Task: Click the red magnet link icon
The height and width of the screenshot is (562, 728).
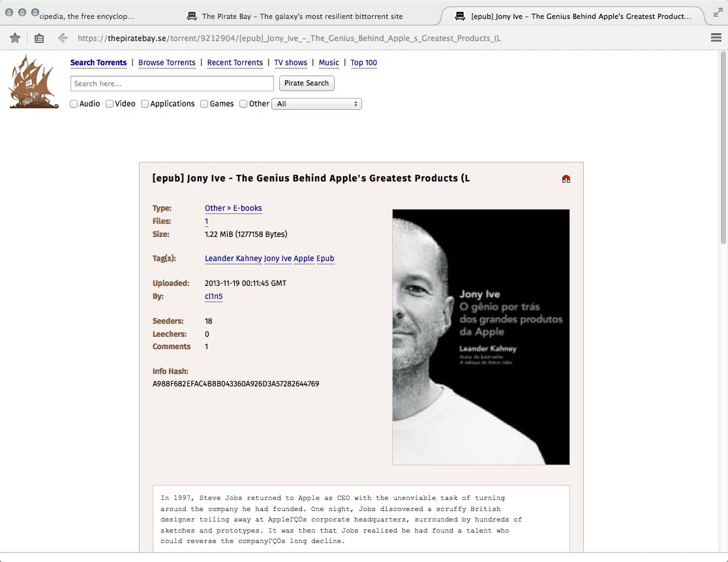Action: pyautogui.click(x=566, y=178)
